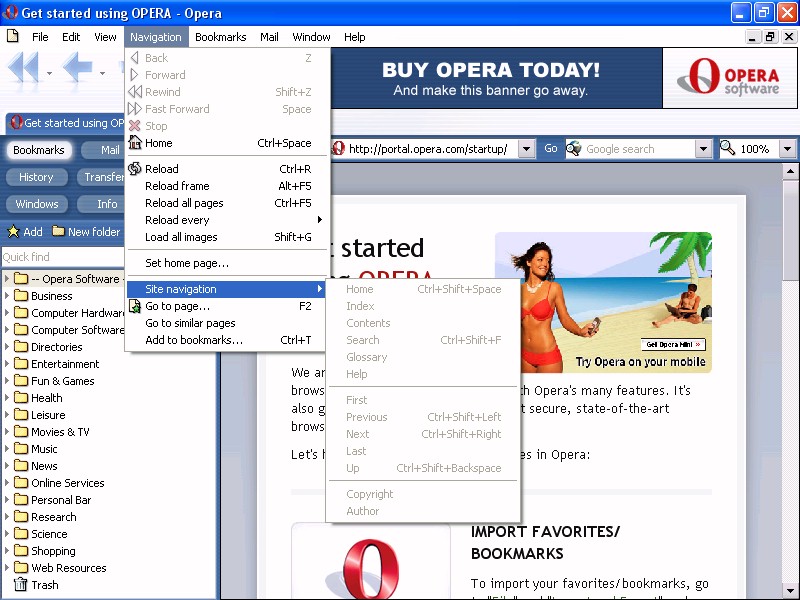
Task: Click the zoom magnifier icon
Action: point(727,149)
